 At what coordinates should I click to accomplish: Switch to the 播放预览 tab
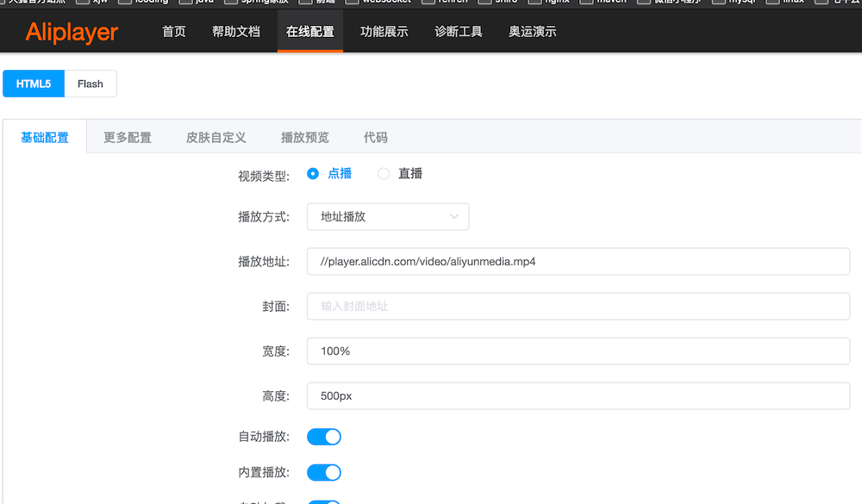305,137
